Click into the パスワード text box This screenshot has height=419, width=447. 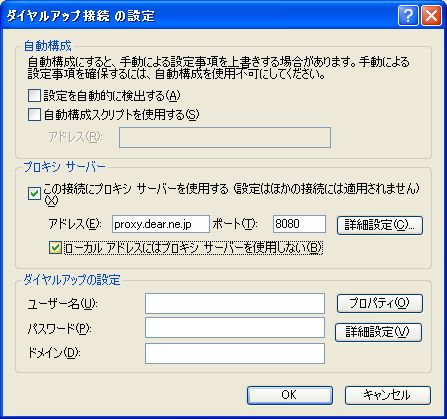pos(235,328)
